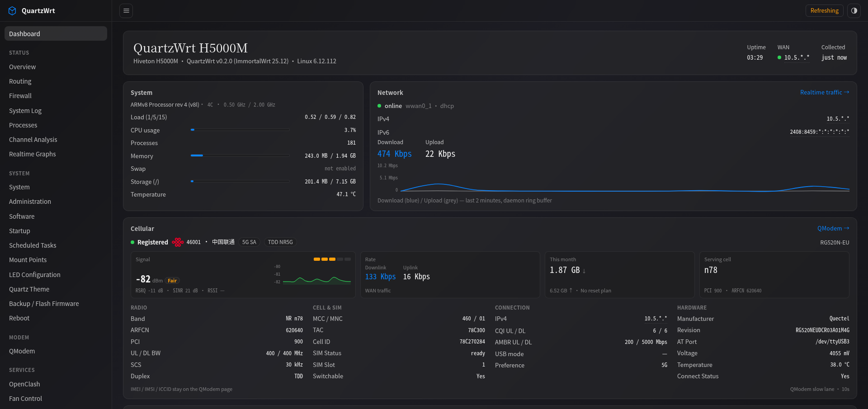Open Software in the sidebar

pos(56,216)
